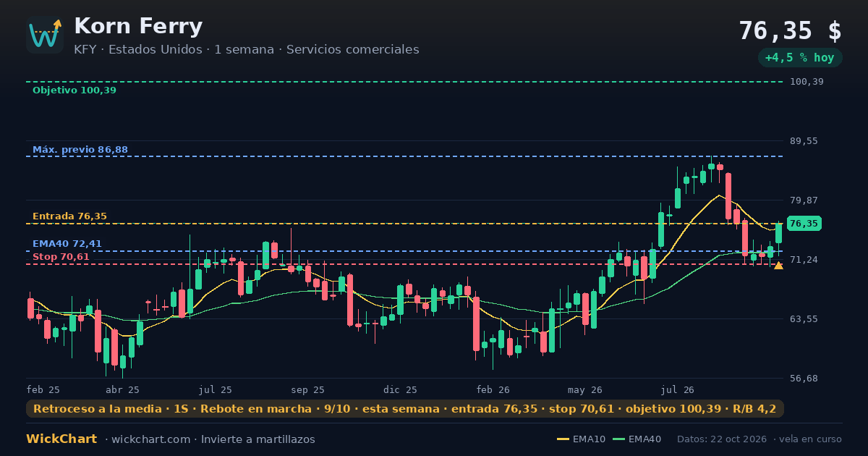Click the EMA40 legend entry
868x456 pixels.
(637, 439)
